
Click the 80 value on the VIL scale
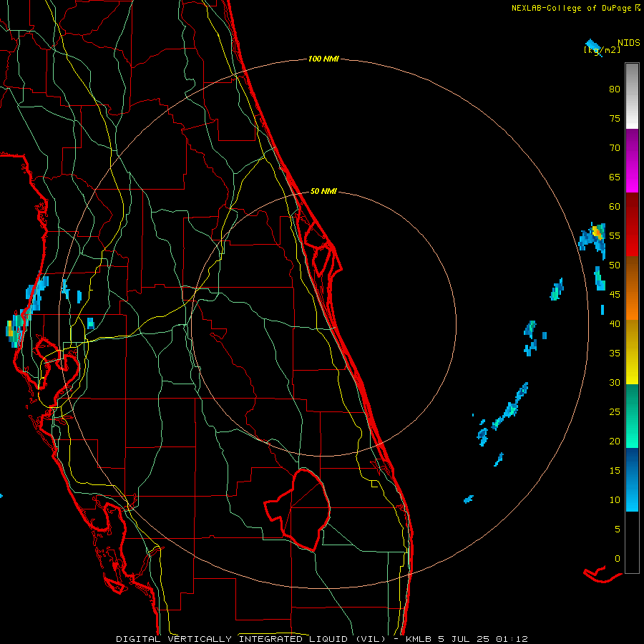[615, 89]
